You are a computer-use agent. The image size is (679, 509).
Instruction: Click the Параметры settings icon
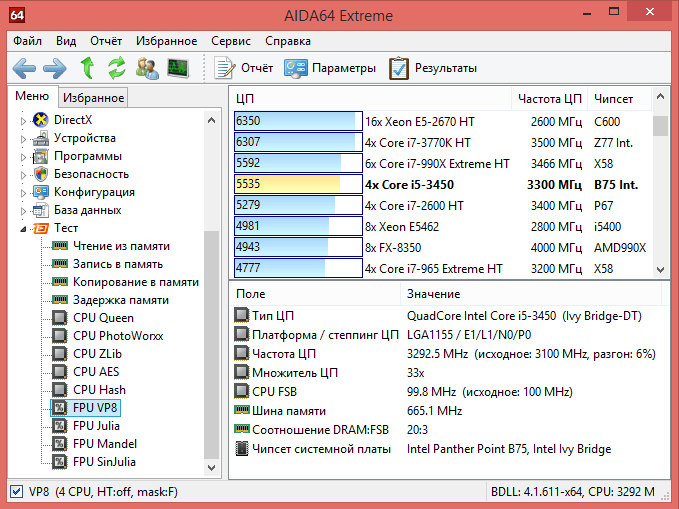[295, 68]
